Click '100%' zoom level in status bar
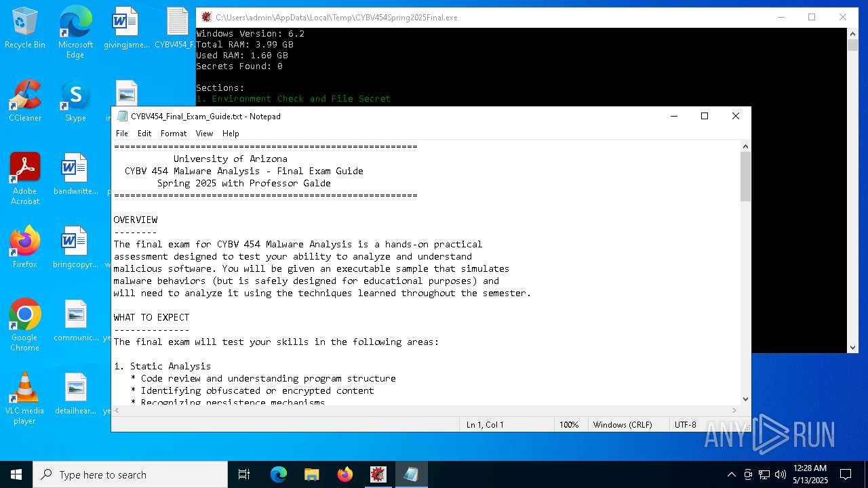 point(568,425)
